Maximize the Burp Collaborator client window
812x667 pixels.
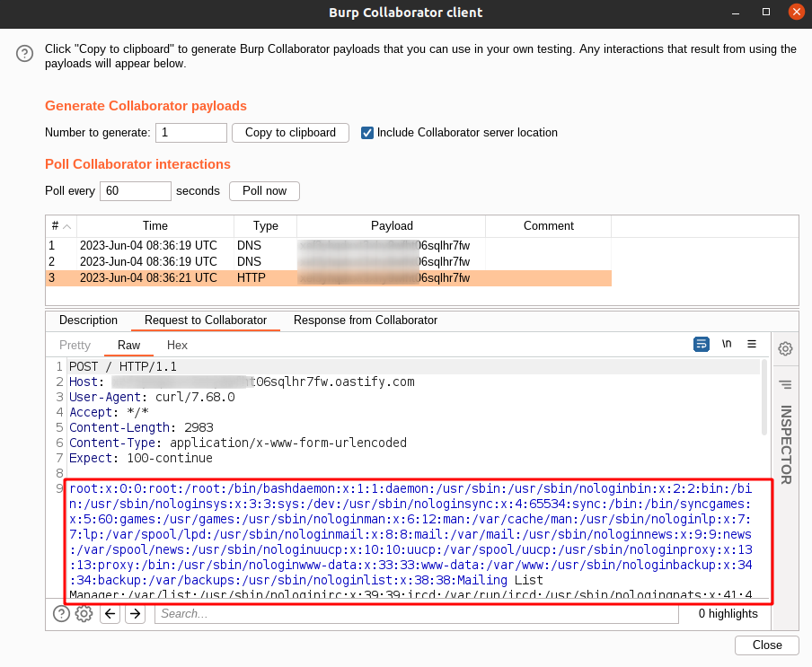tap(766, 12)
